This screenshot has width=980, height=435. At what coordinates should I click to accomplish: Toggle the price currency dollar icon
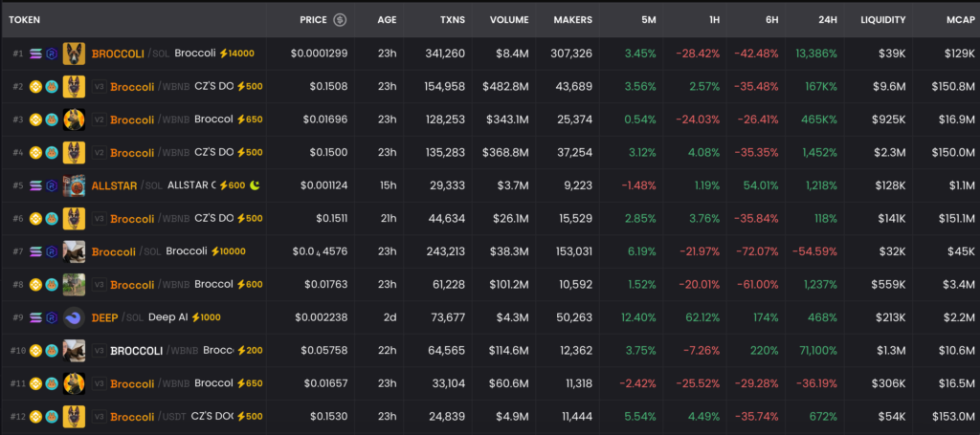coord(340,19)
